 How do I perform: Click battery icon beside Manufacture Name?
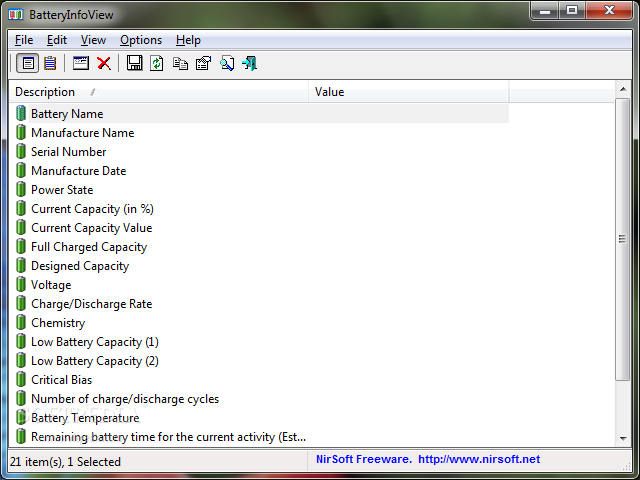click(x=21, y=133)
